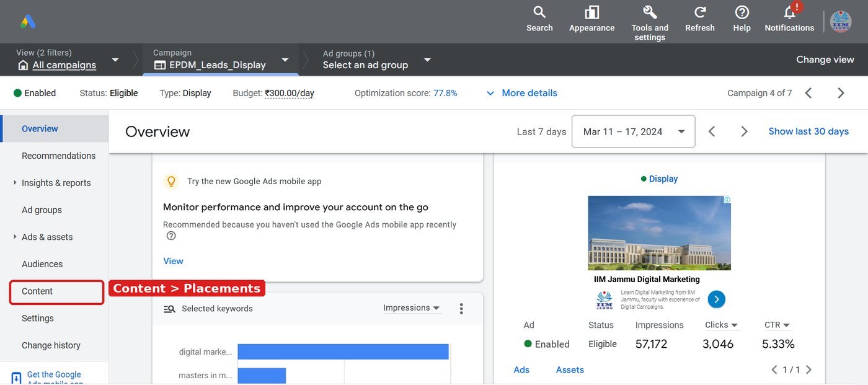Click Show last 30 days link
The width and height of the screenshot is (868, 385).
(x=808, y=131)
